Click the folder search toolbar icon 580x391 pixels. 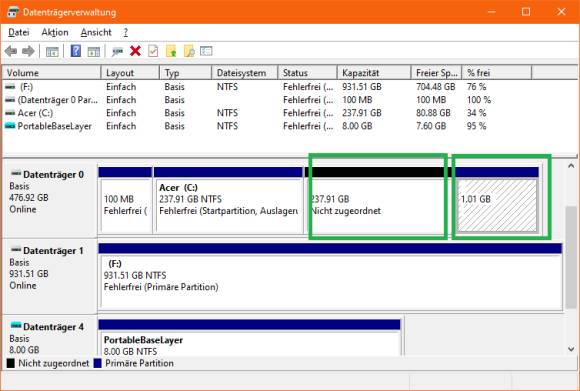(189, 51)
